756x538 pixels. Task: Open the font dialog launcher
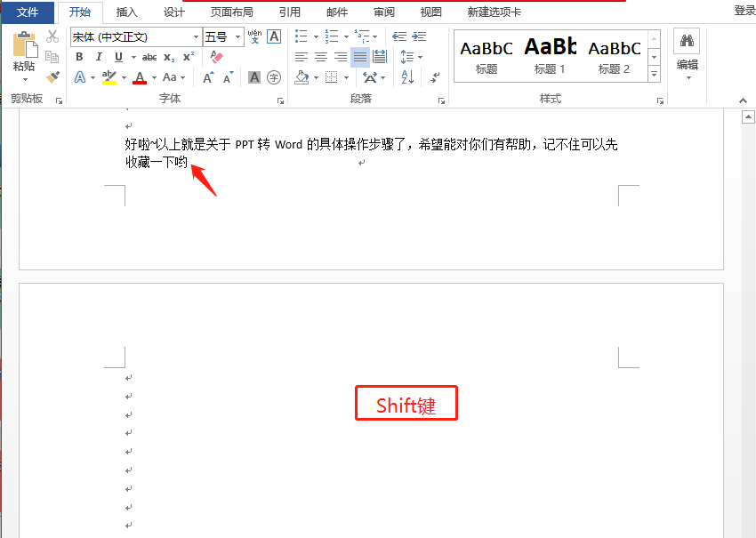click(280, 100)
